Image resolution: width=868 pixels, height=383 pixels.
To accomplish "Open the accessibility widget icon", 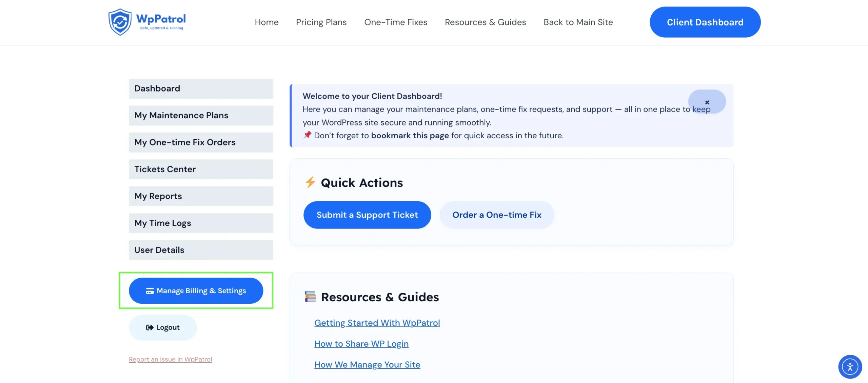I will click(850, 367).
